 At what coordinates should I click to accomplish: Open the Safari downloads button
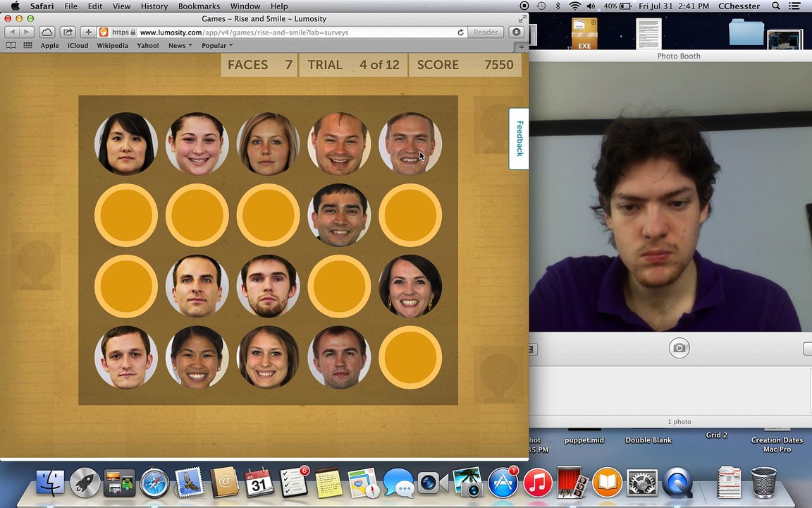(x=517, y=32)
